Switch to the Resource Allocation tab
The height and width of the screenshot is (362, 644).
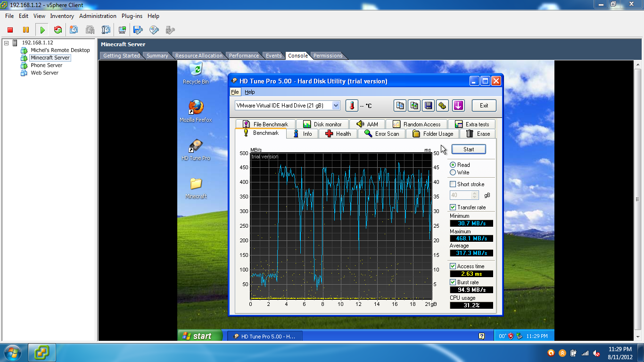point(198,56)
